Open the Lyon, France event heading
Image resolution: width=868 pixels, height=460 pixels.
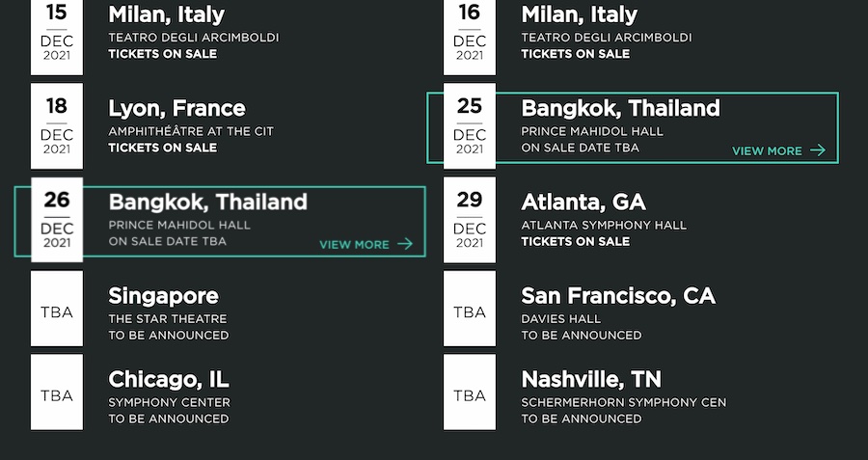coord(176,108)
